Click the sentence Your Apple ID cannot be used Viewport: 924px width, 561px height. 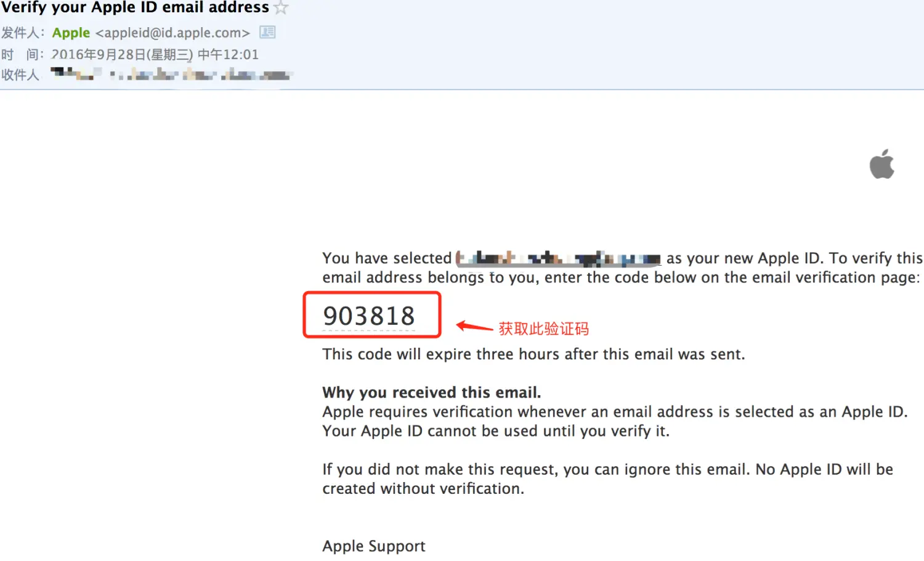pyautogui.click(x=496, y=430)
